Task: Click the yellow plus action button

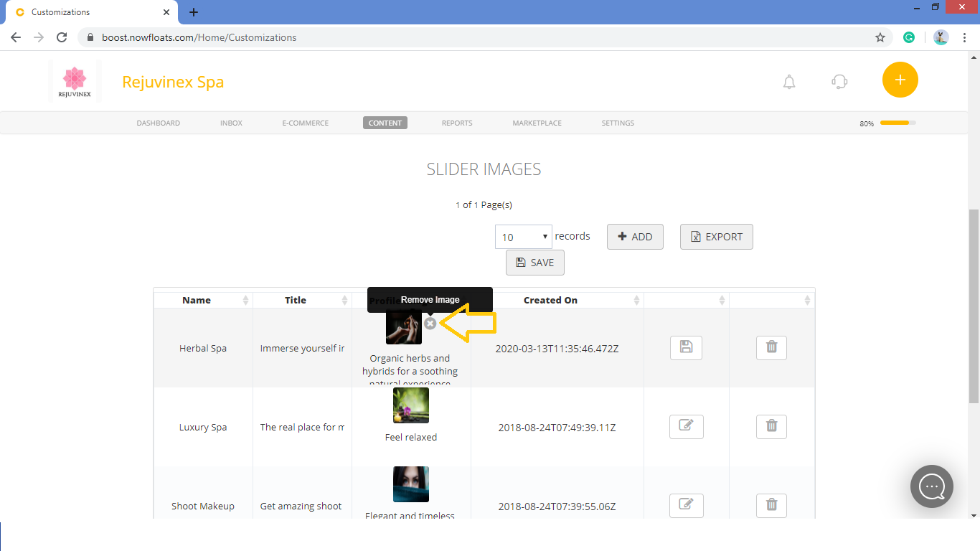Action: coord(900,80)
